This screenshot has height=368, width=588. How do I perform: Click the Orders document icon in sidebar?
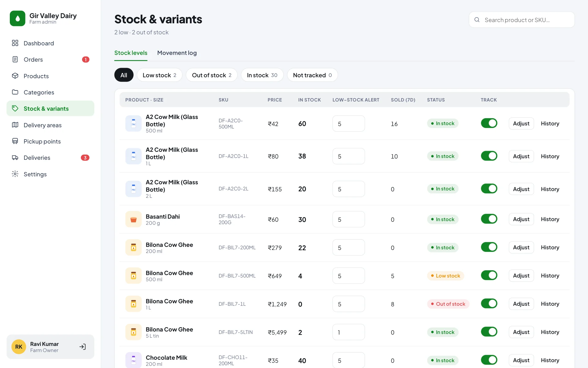pyautogui.click(x=15, y=59)
